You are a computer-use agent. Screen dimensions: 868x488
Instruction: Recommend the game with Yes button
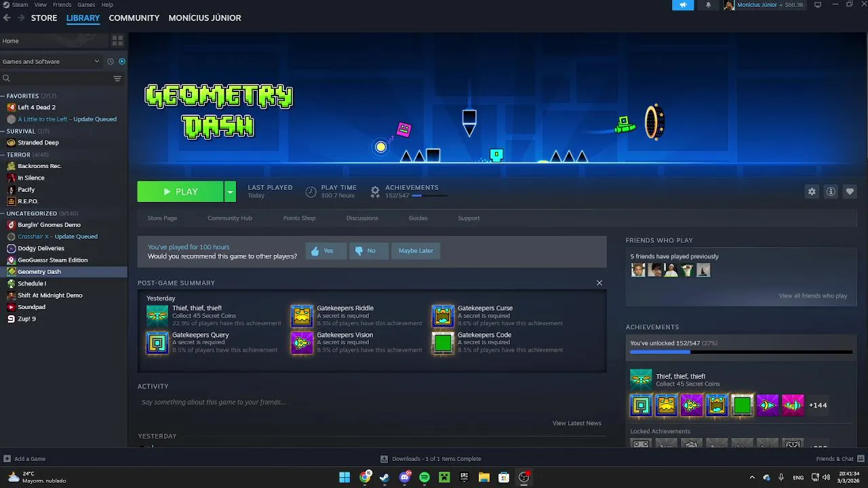click(x=325, y=251)
